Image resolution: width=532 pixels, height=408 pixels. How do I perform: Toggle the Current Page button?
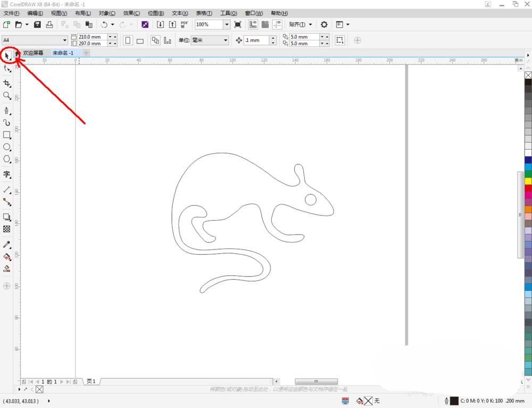(167, 40)
